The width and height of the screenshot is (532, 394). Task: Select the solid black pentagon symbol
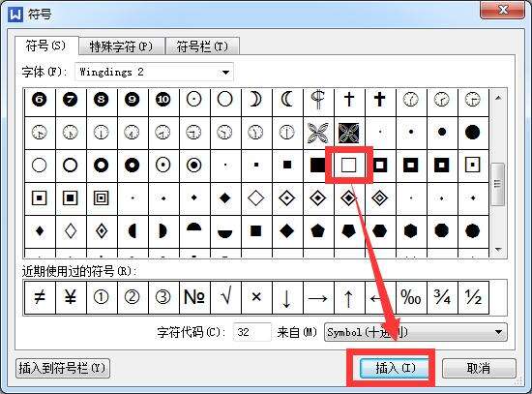coord(317,231)
